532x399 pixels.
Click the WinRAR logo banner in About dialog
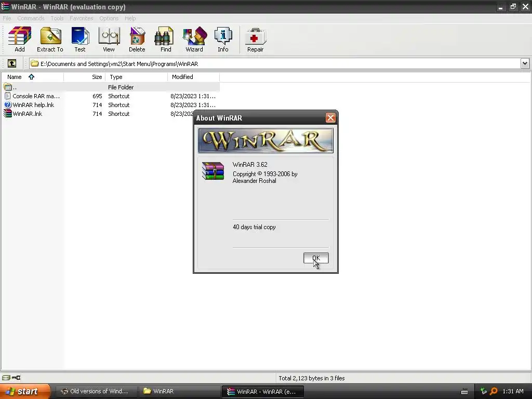coord(265,140)
